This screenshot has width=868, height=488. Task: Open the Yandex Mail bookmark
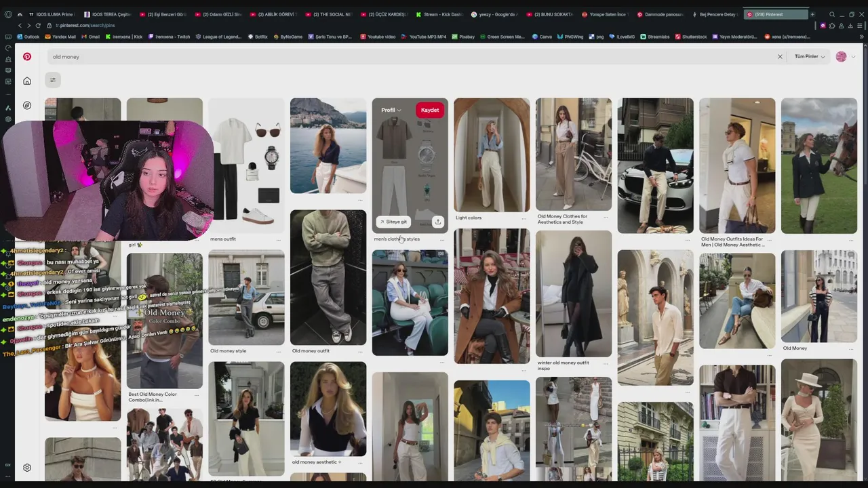pos(60,37)
